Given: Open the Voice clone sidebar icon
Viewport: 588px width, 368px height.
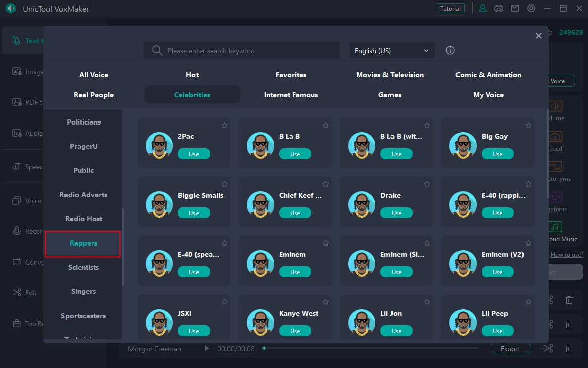Looking at the screenshot, I should click(x=17, y=201).
